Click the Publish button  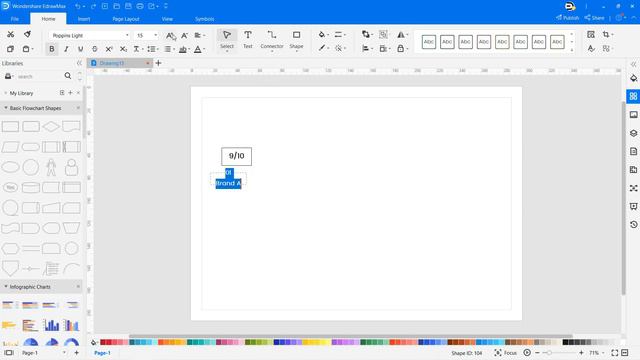567,18
